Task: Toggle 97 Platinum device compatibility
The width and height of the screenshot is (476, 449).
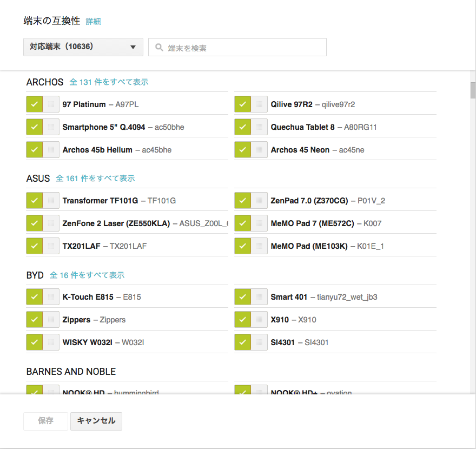Action: [43, 104]
